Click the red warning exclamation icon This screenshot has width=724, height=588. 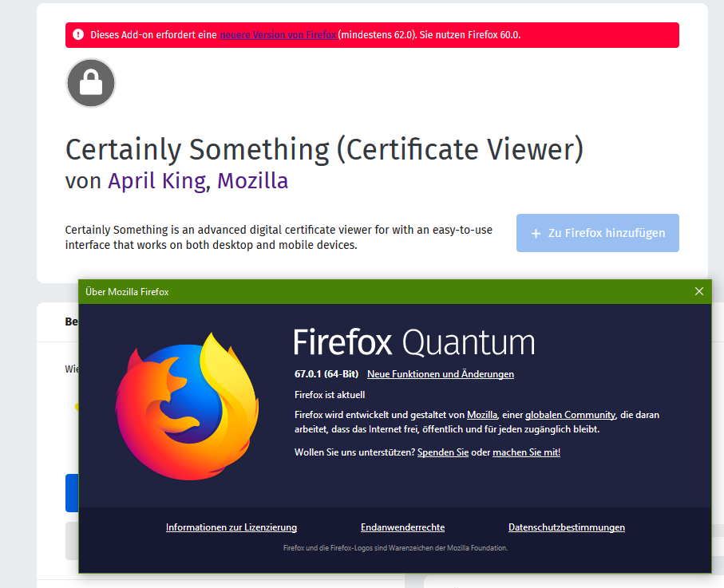tap(78, 34)
